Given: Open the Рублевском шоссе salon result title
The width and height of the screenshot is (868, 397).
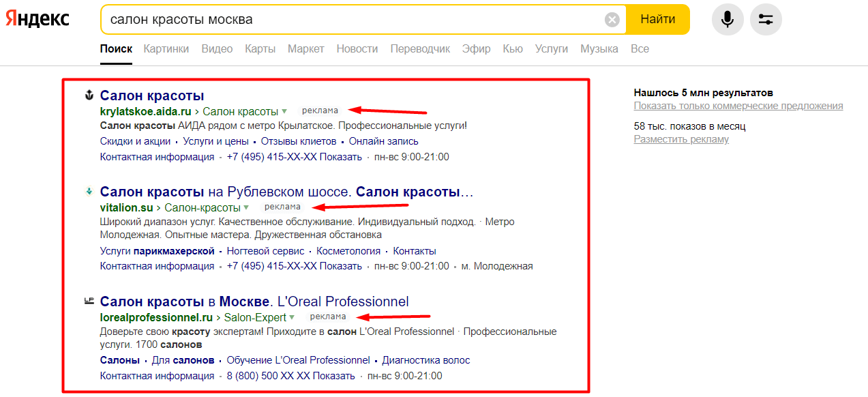Looking at the screenshot, I should (286, 192).
